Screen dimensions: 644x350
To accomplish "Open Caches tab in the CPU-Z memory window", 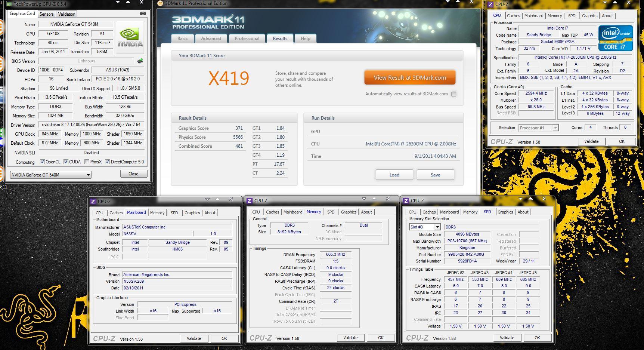I will (273, 212).
